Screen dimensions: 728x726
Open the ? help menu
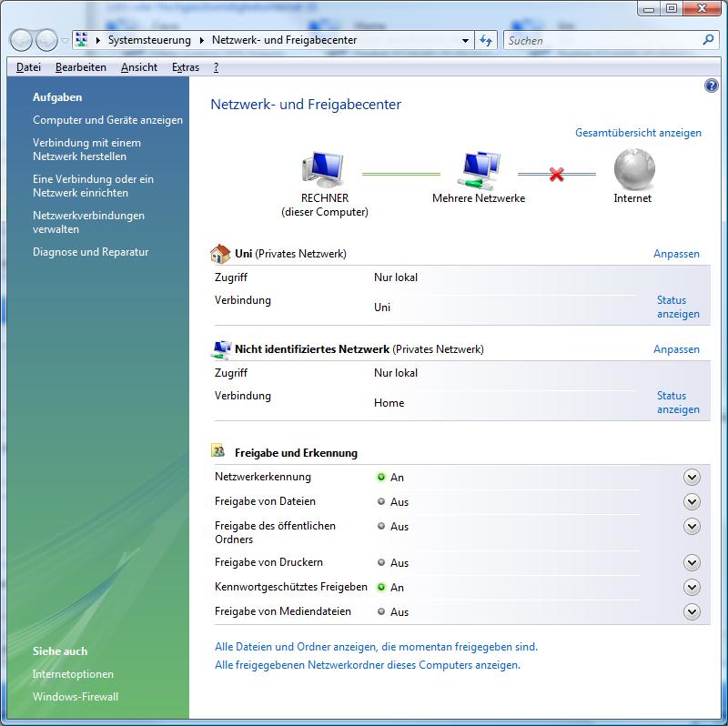click(216, 67)
